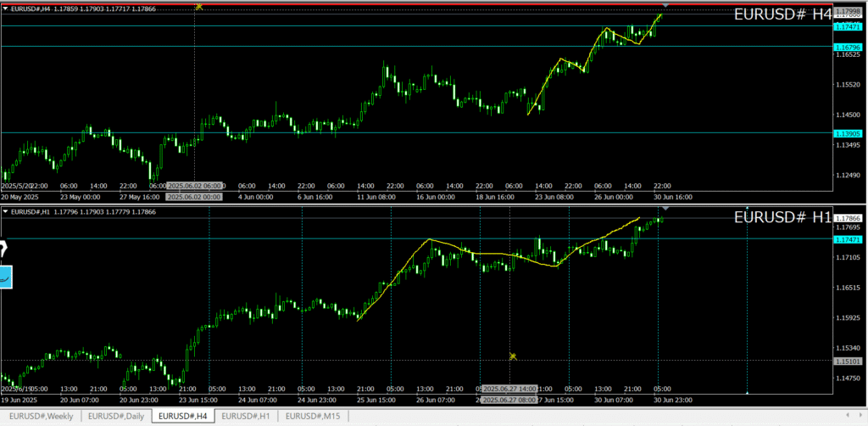
Task: Click the large EURUSD# H1 chart label
Action: coord(782,218)
